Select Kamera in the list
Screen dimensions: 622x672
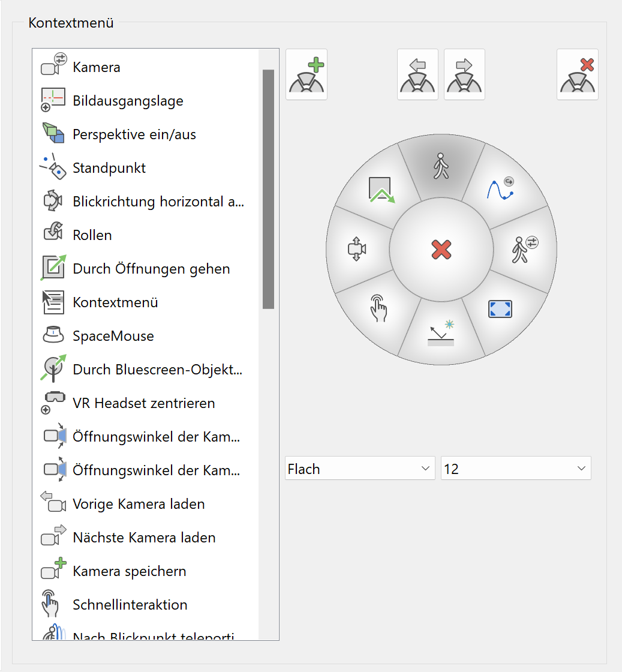[145, 67]
